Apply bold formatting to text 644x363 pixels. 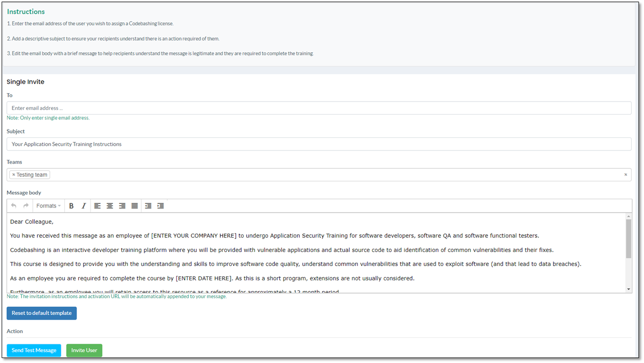click(71, 206)
